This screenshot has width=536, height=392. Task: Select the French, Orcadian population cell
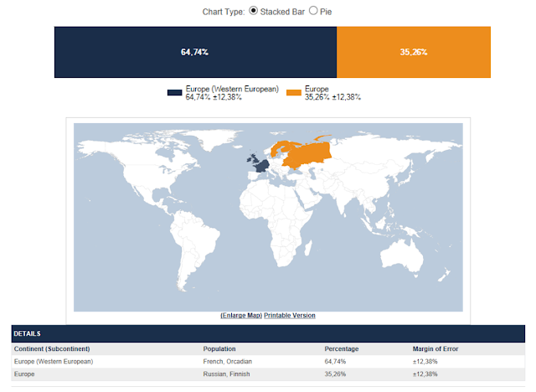(227, 362)
